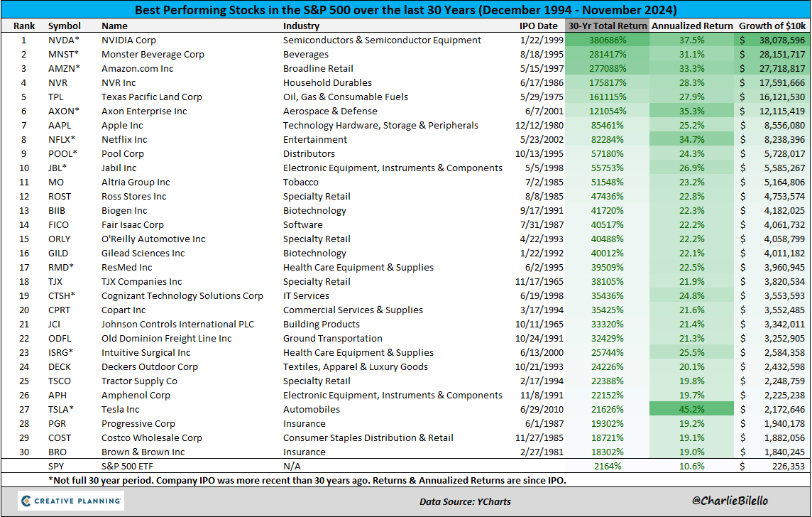Viewport: 812px width, 517px height.
Task: Click NVIDIA's 380686% total return cell
Action: [607, 40]
